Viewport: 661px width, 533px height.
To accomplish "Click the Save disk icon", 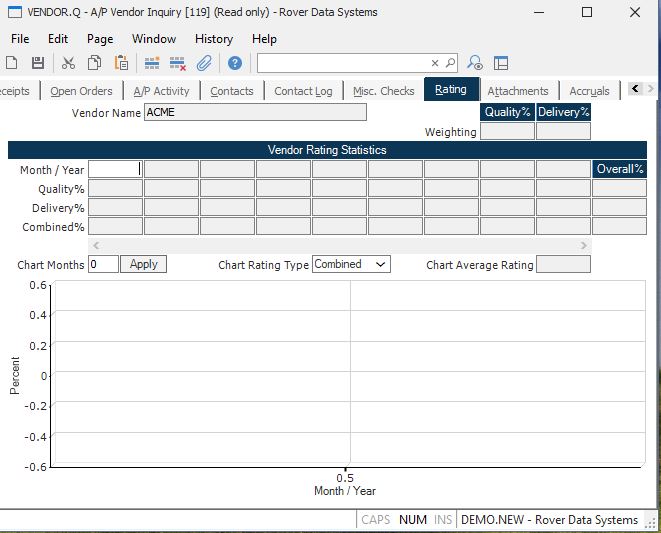I will point(38,63).
